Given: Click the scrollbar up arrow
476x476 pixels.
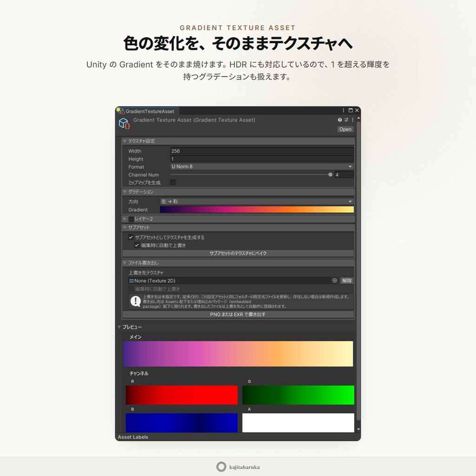Looking at the screenshot, I should pyautogui.click(x=358, y=118).
